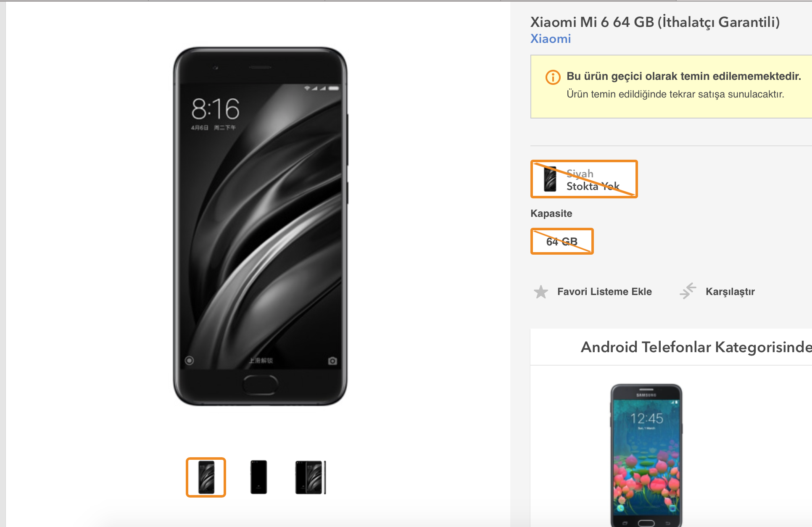Image resolution: width=812 pixels, height=527 pixels.
Task: Click the out-of-stock notice bold text
Action: [x=684, y=76]
